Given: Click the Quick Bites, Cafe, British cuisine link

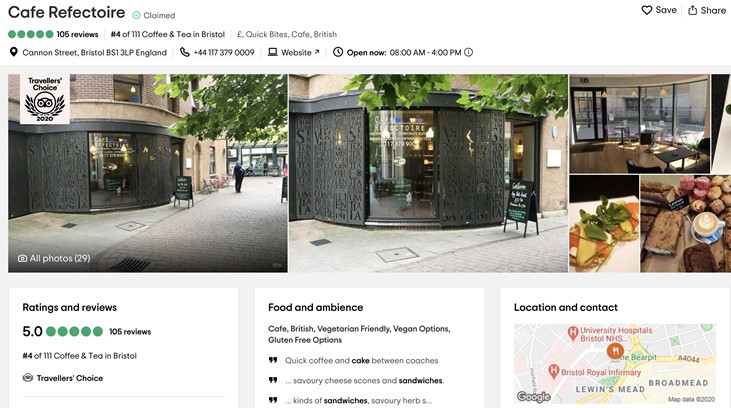Looking at the screenshot, I should [x=291, y=34].
